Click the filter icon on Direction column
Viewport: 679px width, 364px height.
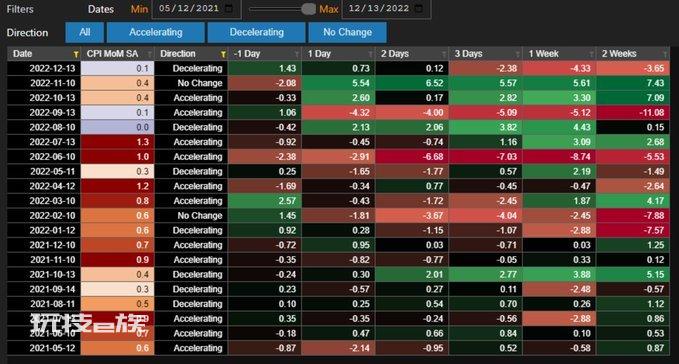click(x=223, y=54)
